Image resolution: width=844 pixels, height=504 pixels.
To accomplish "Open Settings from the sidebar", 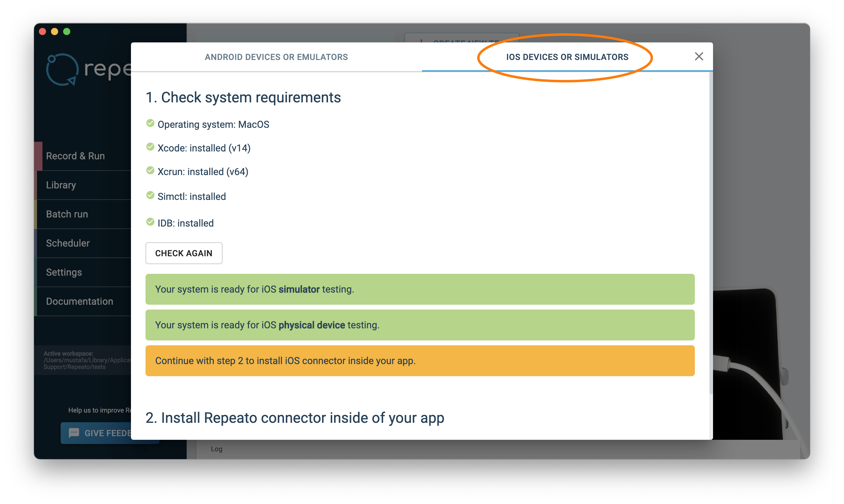I will (82, 272).
